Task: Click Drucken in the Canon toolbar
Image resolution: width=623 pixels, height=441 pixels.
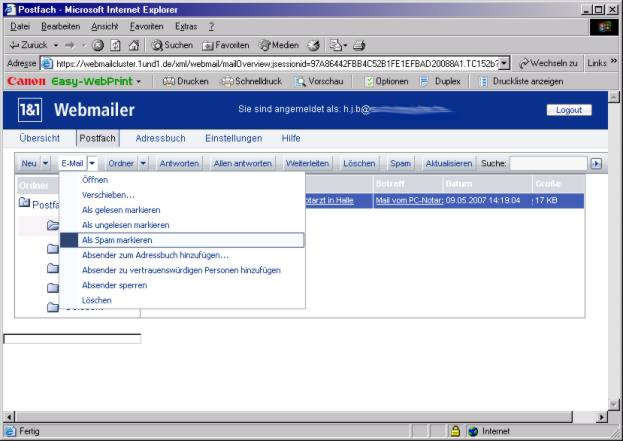Action: (185, 81)
